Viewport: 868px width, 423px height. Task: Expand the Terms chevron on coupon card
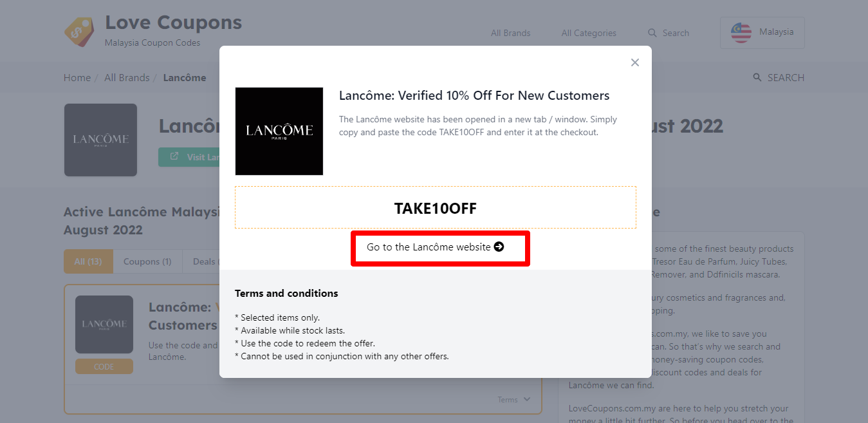(x=528, y=400)
